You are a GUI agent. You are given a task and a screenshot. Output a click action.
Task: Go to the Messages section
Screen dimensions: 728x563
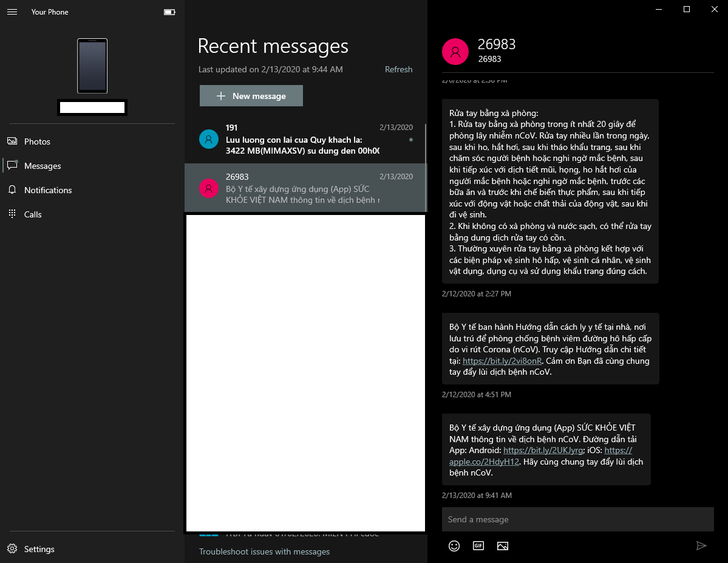click(x=92, y=166)
